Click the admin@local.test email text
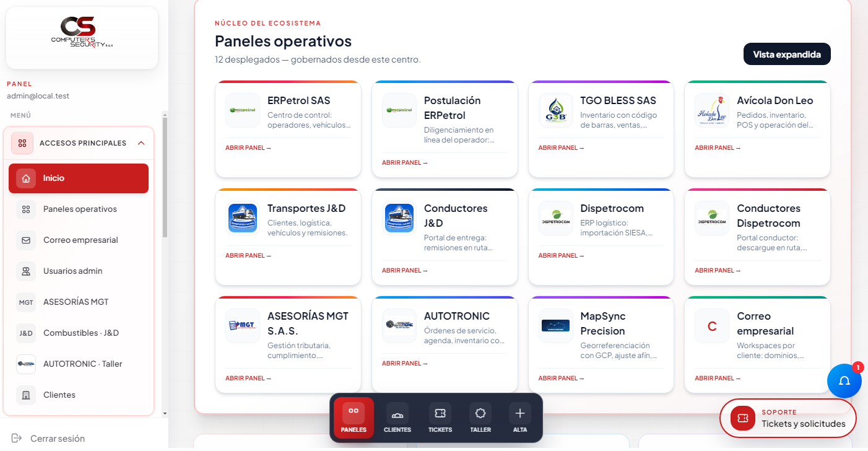This screenshot has height=451, width=868. coord(38,96)
